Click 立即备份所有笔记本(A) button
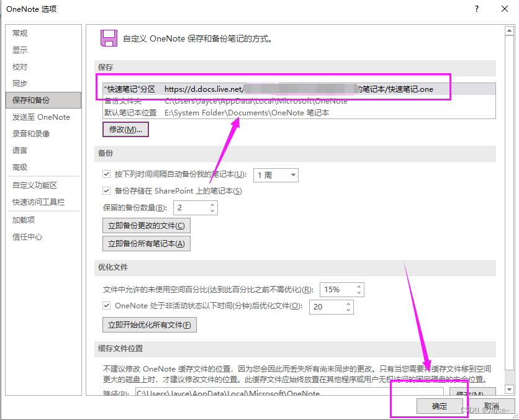 (147, 244)
